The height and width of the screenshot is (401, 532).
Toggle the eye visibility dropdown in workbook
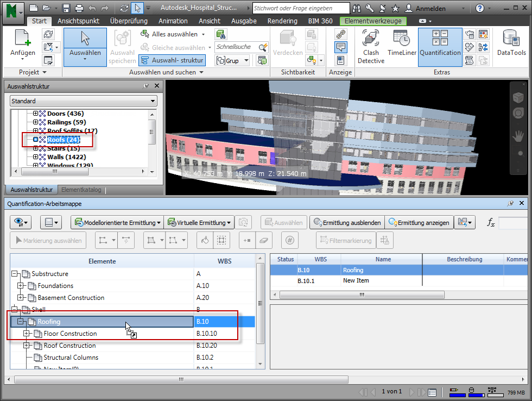pos(21,223)
